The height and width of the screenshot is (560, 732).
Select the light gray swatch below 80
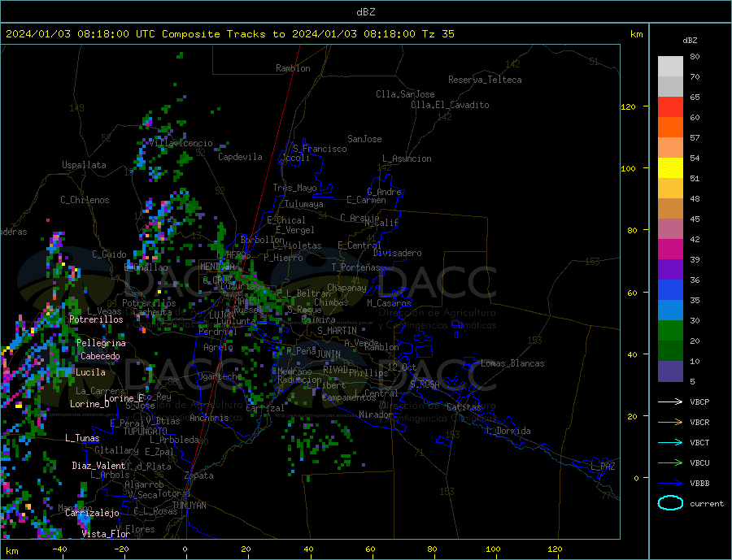coord(670,67)
